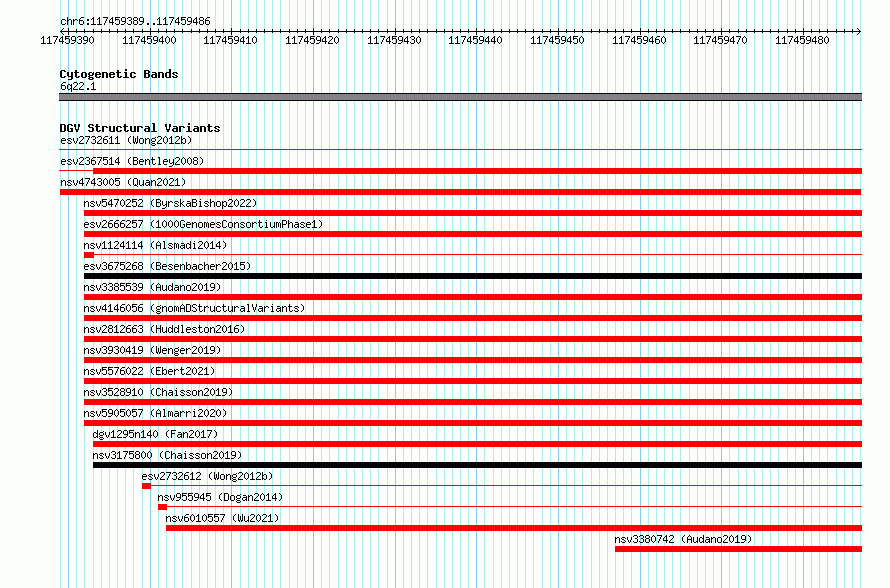Click the DGV Structural Variants track title
The width and height of the screenshot is (890, 588).
point(140,128)
